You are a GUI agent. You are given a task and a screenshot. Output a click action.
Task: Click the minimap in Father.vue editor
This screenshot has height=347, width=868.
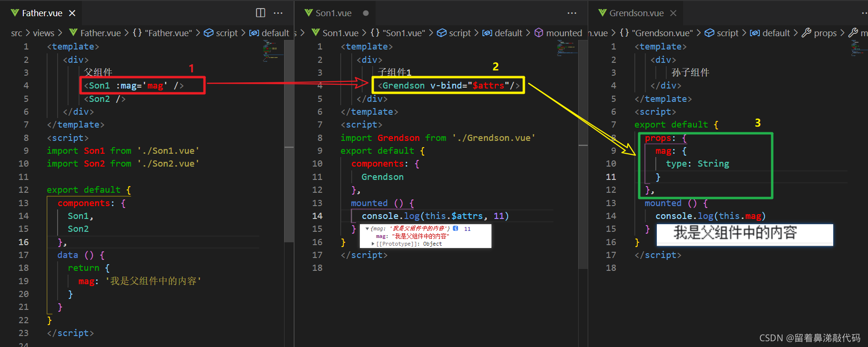[x=273, y=51]
